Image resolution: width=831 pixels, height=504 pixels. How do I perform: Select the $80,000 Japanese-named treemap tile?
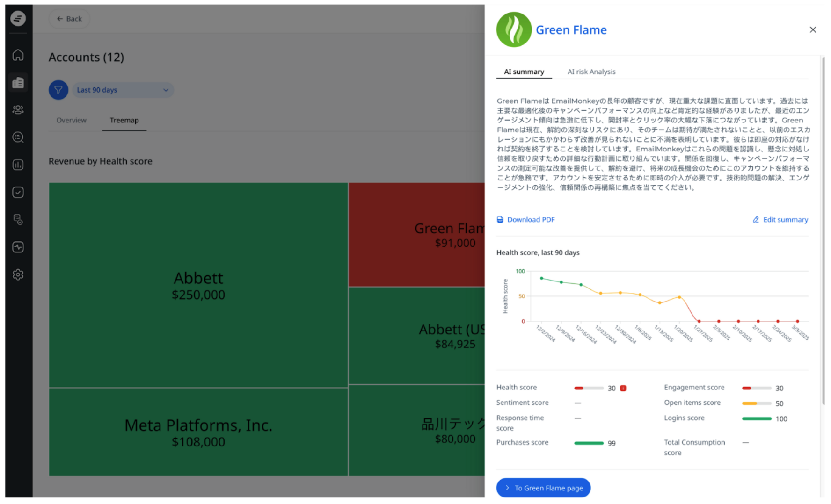416,431
